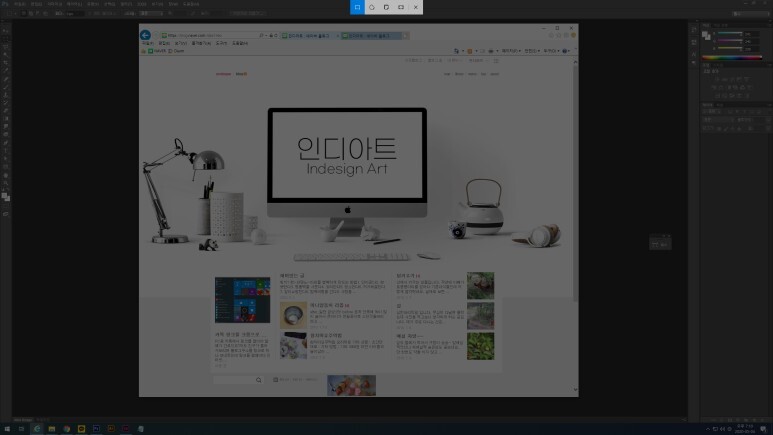
Task: Select the Pen tool in Photoshop toolbar
Action: click(x=5, y=143)
